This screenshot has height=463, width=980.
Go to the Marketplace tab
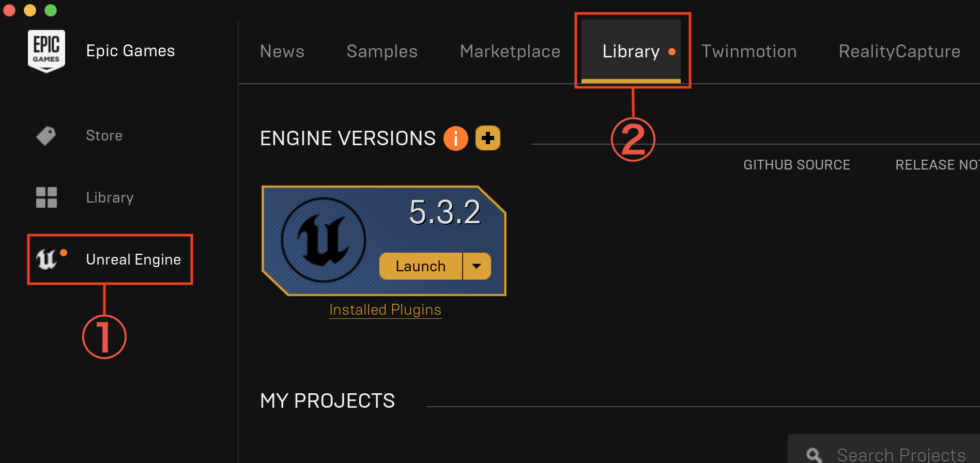click(510, 51)
